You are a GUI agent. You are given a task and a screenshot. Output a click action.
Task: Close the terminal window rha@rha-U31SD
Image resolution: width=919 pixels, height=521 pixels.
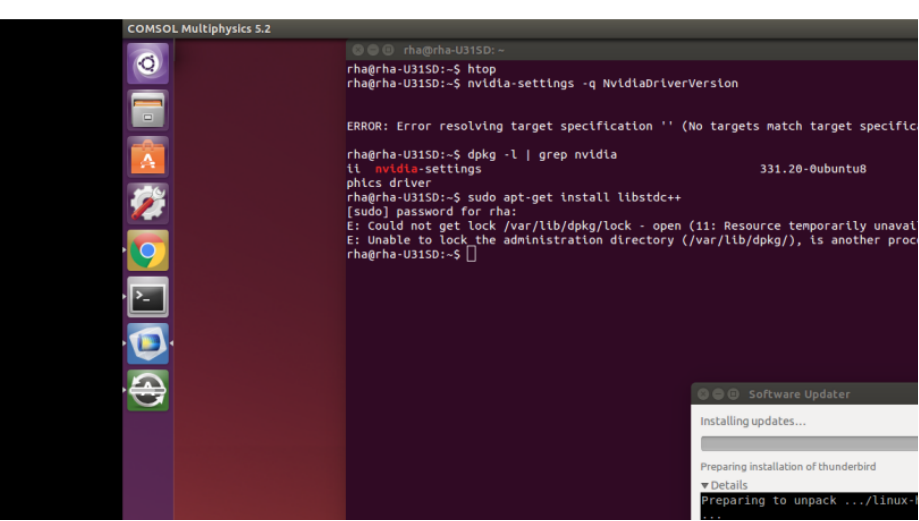[358, 50]
